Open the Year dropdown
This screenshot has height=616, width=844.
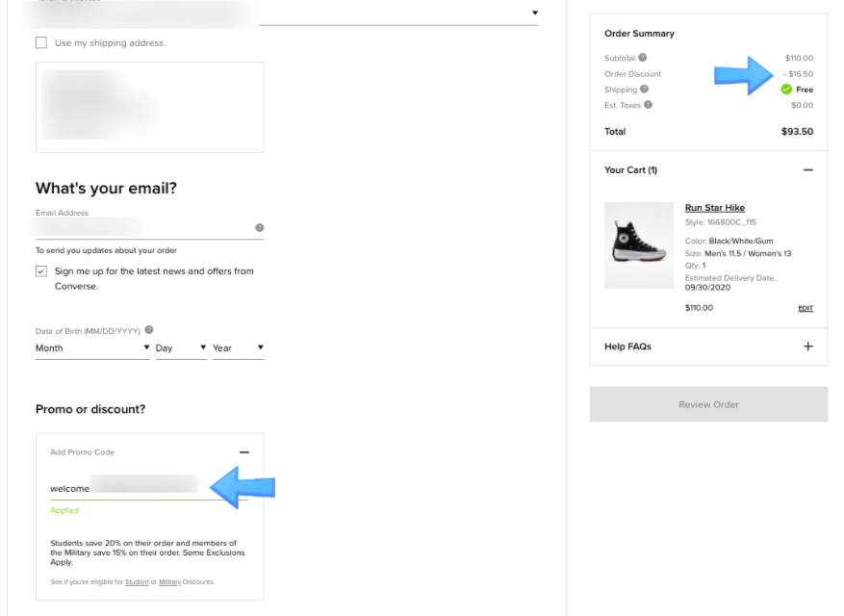238,348
